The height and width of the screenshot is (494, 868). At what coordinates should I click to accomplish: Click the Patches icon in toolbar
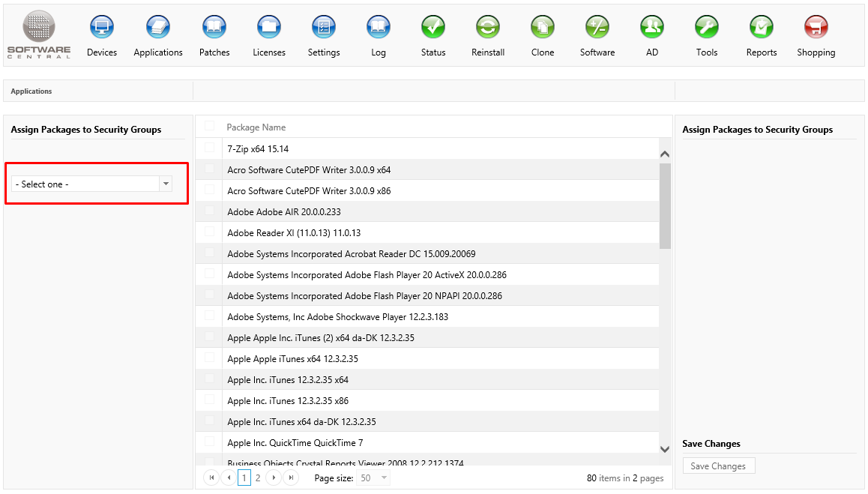[x=214, y=28]
